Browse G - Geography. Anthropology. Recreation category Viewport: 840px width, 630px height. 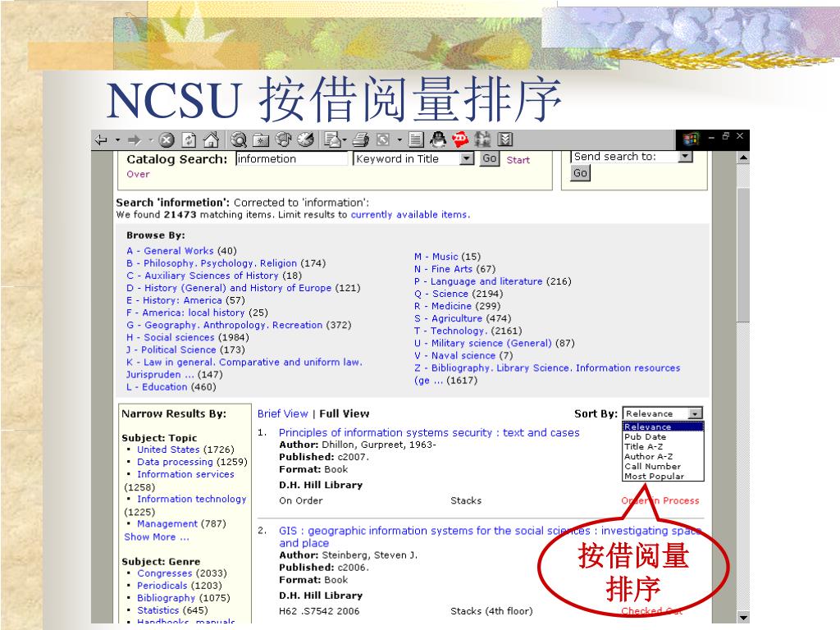pyautogui.click(x=225, y=325)
